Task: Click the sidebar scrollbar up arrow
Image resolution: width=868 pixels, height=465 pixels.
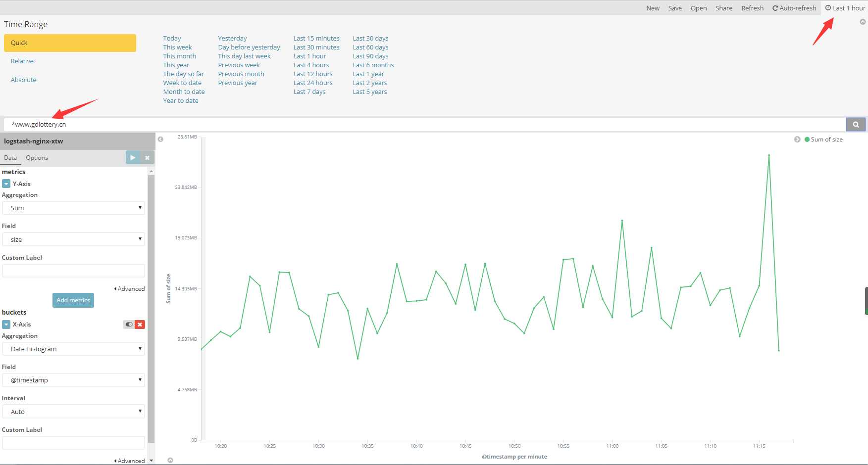Action: (x=152, y=171)
